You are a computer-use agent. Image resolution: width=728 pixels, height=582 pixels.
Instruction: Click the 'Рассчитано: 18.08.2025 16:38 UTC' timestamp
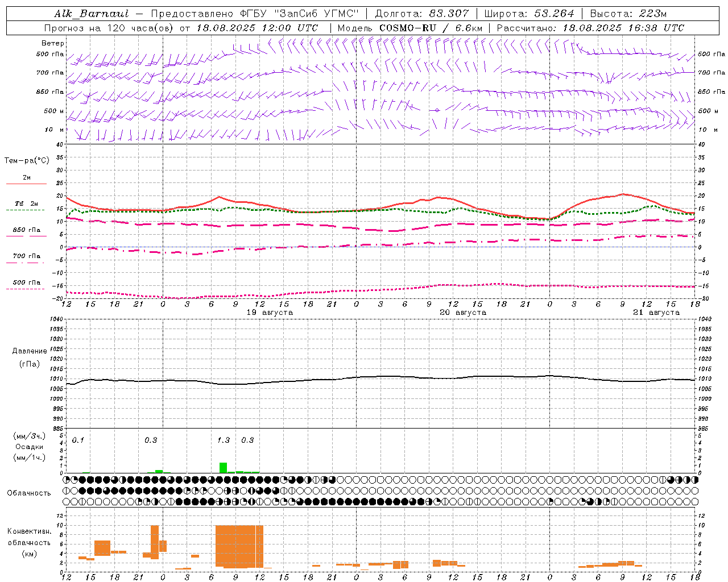click(x=590, y=28)
